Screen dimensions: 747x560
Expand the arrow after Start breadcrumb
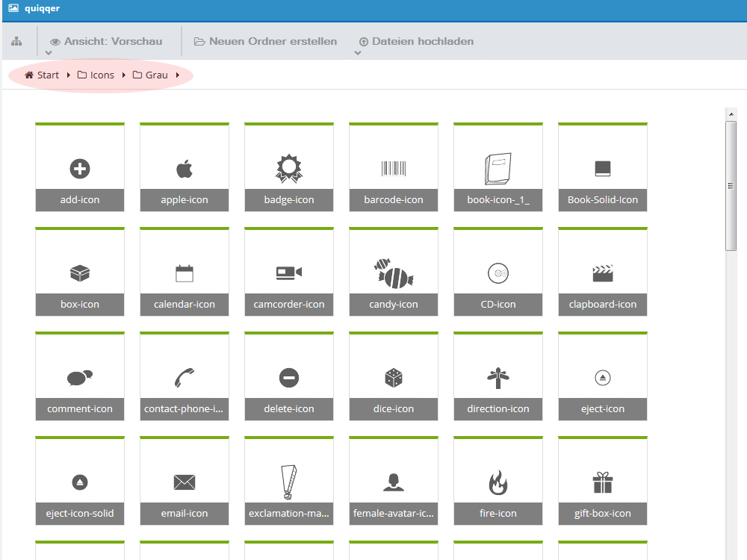click(69, 75)
